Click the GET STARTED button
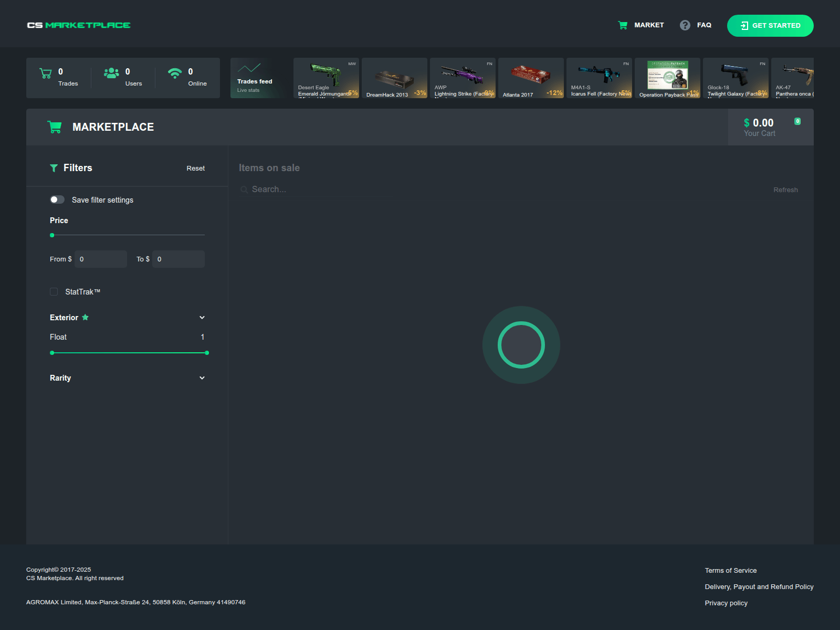840x630 pixels. point(770,25)
